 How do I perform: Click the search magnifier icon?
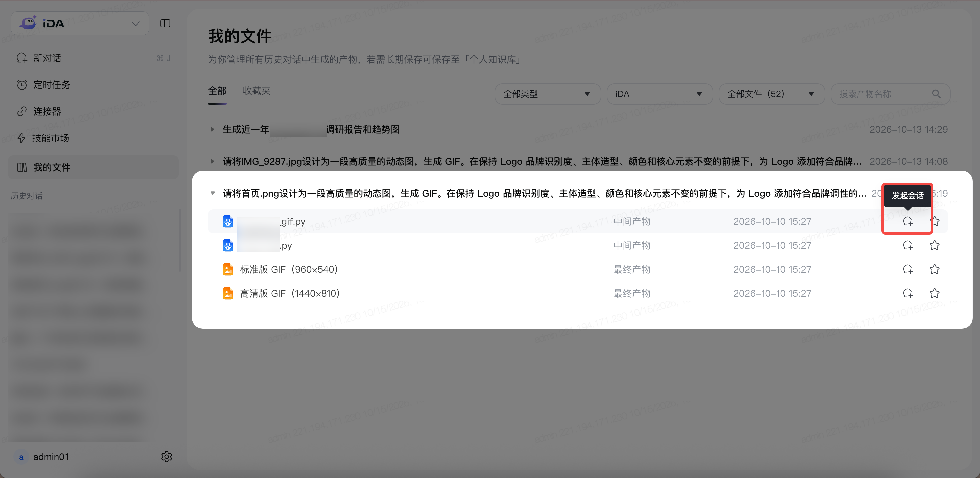tap(936, 94)
